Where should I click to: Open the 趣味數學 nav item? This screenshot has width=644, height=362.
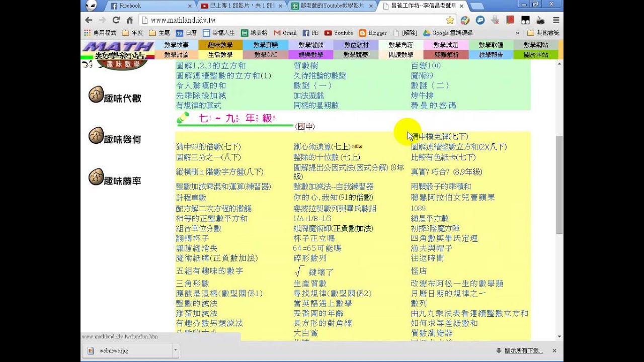(x=220, y=45)
